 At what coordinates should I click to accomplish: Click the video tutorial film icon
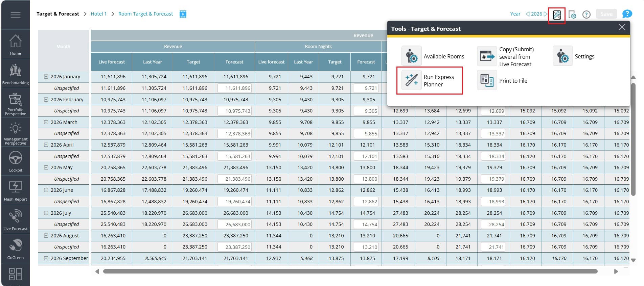(x=183, y=14)
